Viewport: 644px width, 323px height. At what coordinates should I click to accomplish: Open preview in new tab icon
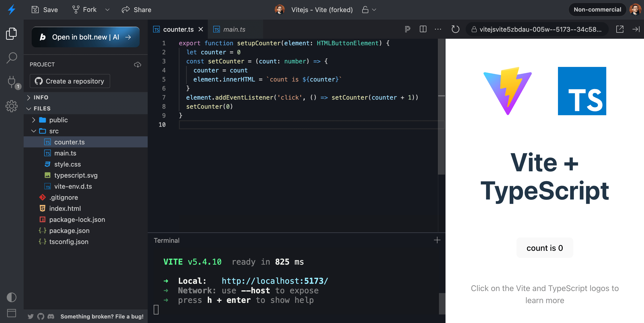pos(620,29)
